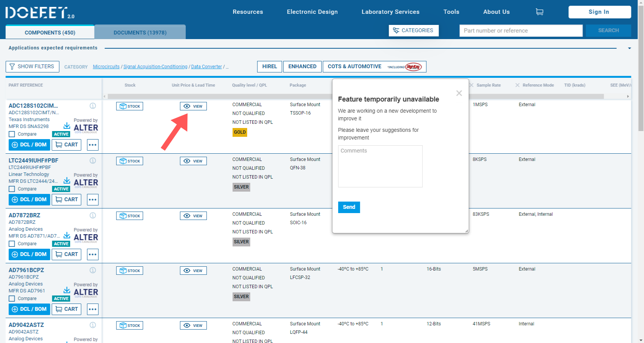Check stock for AD7872BRZ part
This screenshot has height=343, width=644.
coord(130,216)
